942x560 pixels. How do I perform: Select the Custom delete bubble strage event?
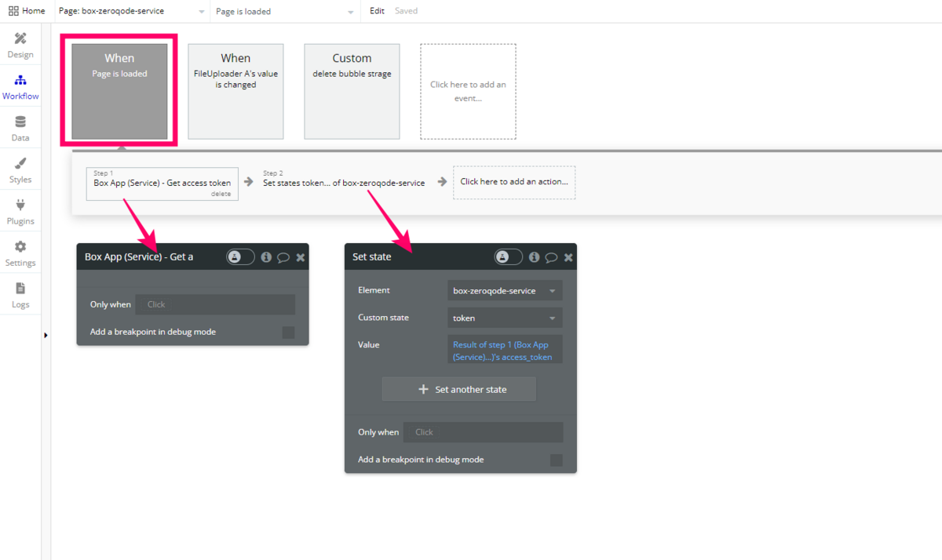(x=352, y=92)
